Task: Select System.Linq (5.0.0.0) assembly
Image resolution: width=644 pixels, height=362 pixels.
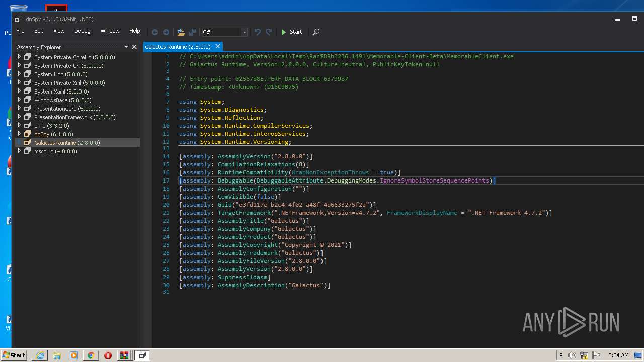Action: tap(60, 74)
